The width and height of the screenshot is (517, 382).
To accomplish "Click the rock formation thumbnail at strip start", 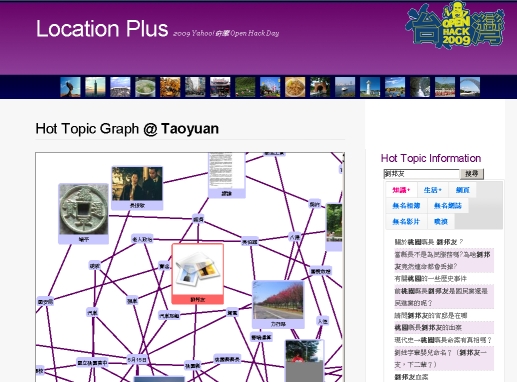I will (x=70, y=87).
